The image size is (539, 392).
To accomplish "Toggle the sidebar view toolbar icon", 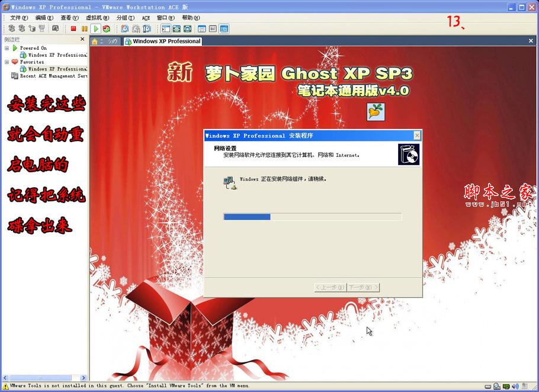I will pyautogui.click(x=166, y=29).
